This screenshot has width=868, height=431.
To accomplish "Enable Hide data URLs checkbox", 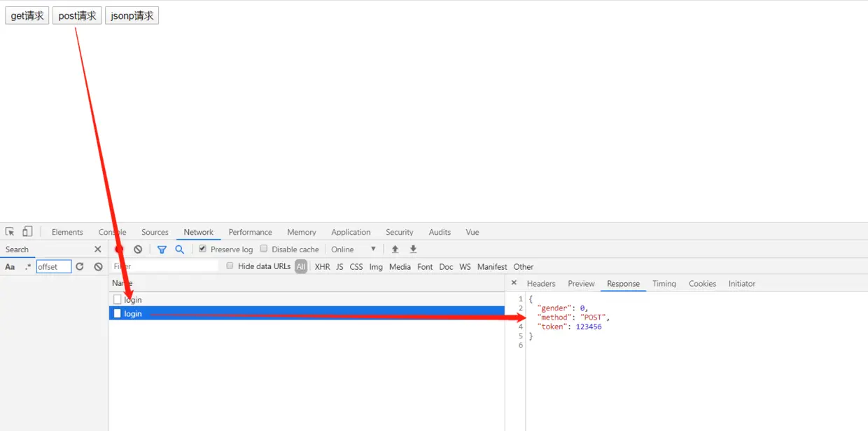I will (x=230, y=266).
